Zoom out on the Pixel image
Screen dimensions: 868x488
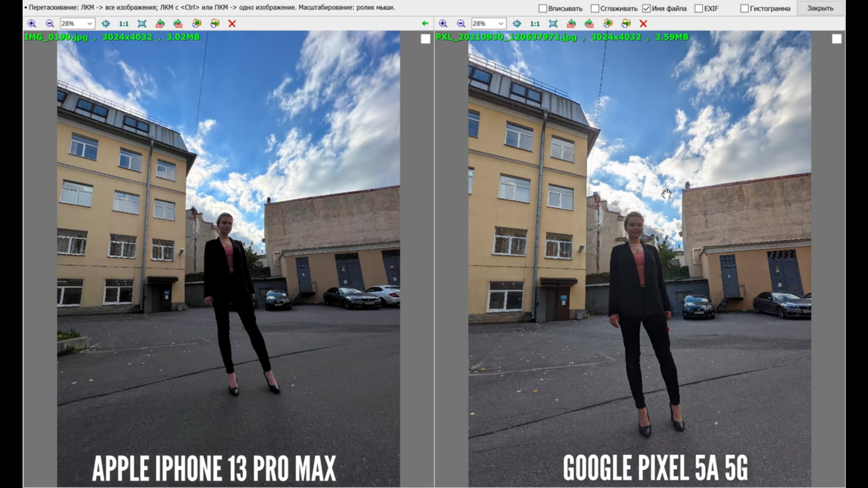[x=461, y=23]
